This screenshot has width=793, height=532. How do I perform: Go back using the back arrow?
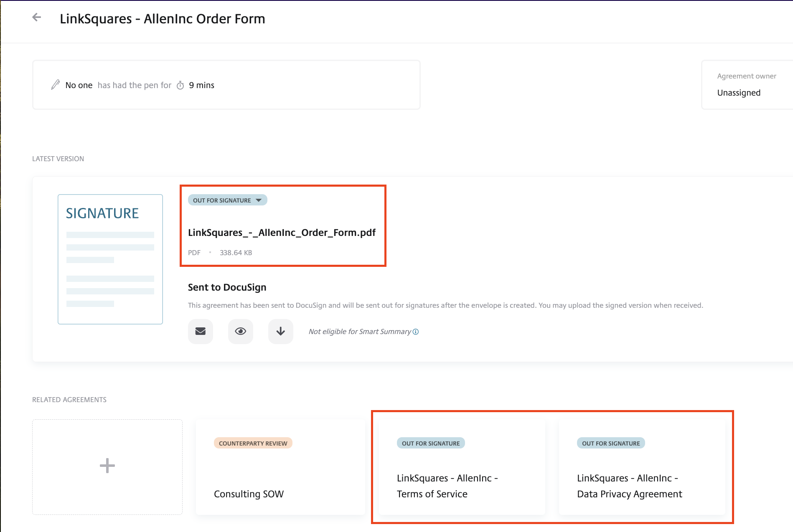click(x=37, y=17)
